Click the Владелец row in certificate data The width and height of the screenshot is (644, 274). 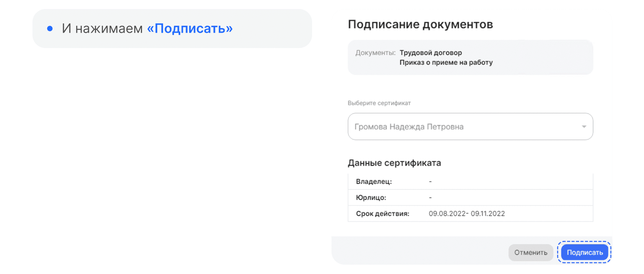pos(470,182)
